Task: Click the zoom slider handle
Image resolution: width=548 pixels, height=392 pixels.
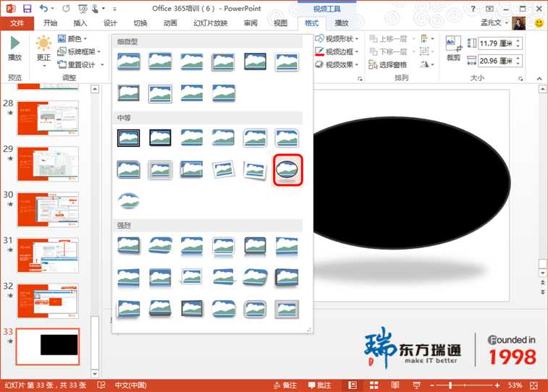Action: click(450, 385)
